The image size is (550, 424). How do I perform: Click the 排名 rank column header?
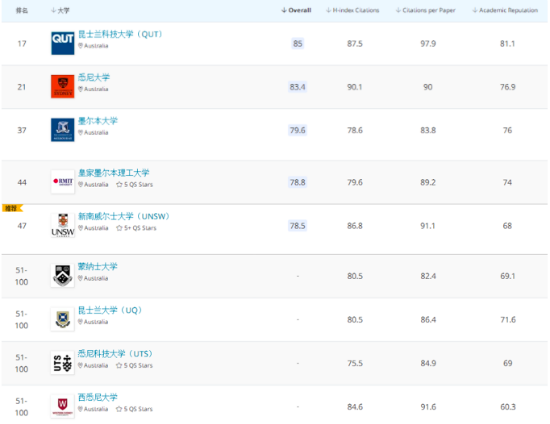[x=22, y=11]
